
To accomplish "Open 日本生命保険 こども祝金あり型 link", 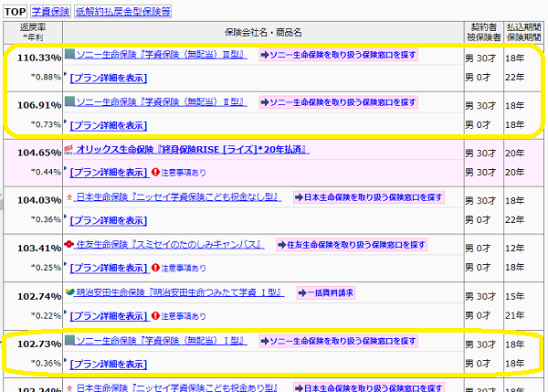I will click(x=177, y=387).
